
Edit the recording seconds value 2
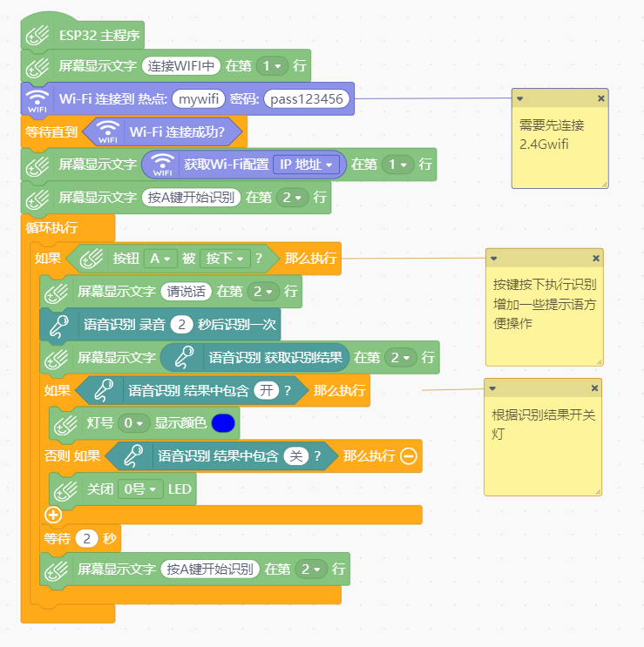tap(181, 325)
